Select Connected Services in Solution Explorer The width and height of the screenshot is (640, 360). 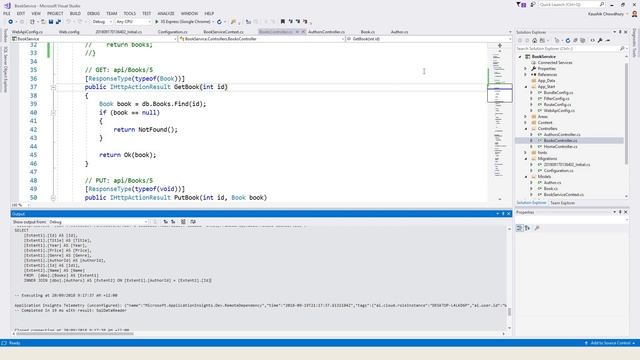pyautogui.click(x=555, y=62)
